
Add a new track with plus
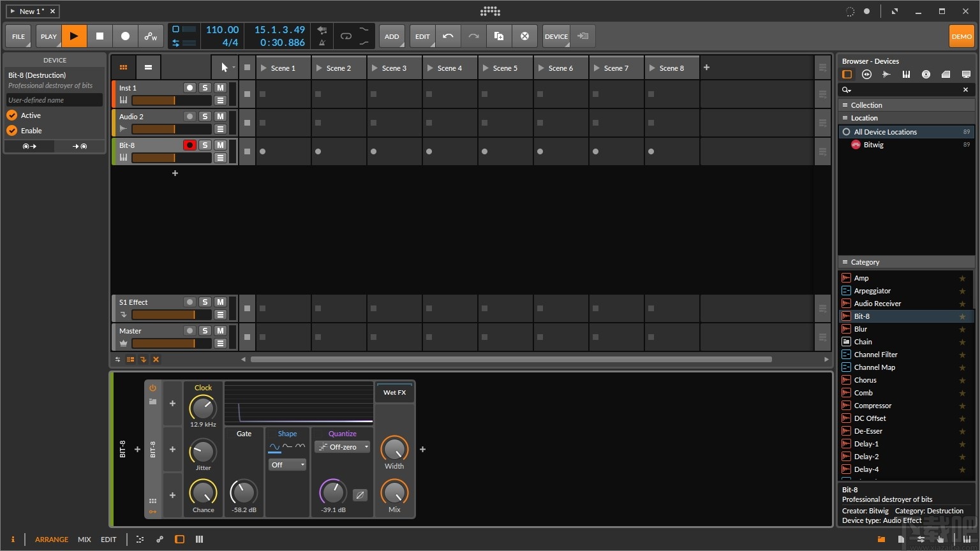(x=175, y=173)
